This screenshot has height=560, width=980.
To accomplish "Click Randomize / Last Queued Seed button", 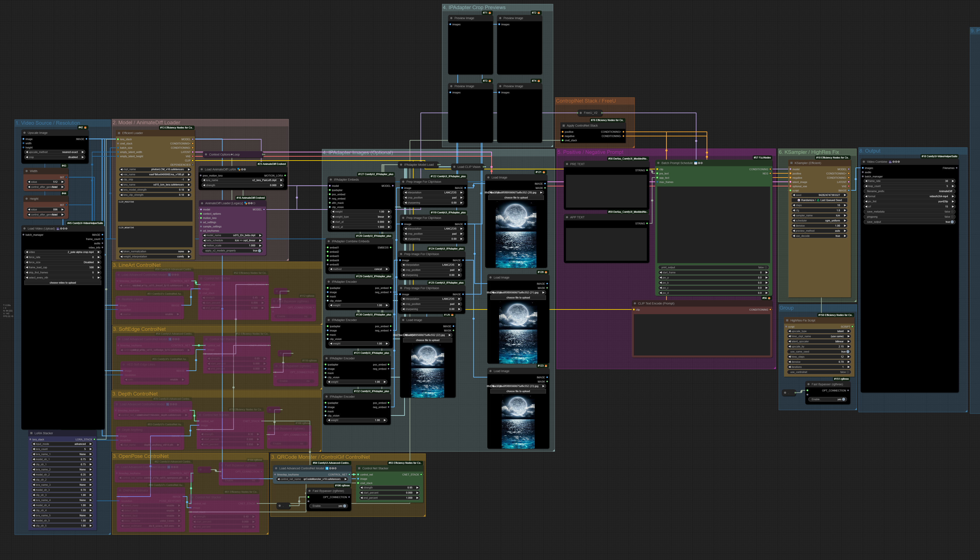I will click(x=819, y=200).
